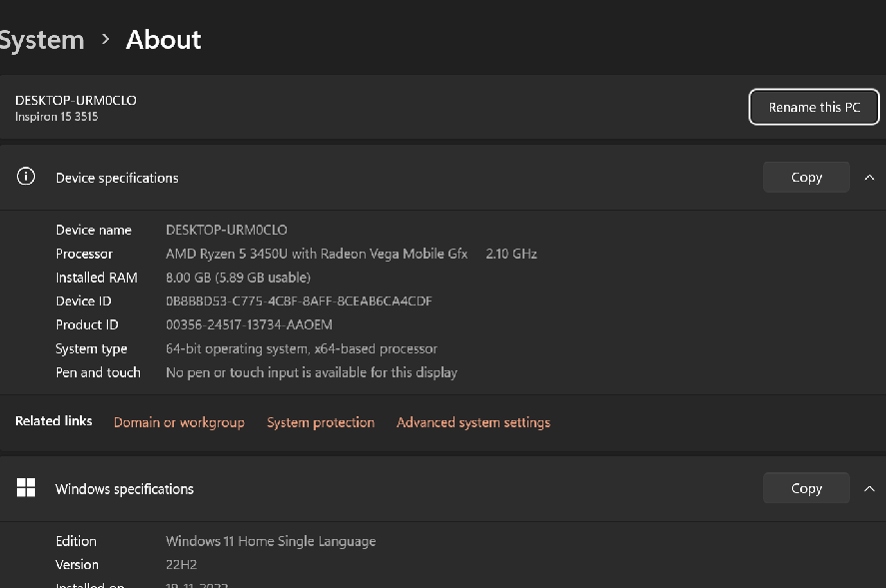Click the Processor label

tap(84, 254)
